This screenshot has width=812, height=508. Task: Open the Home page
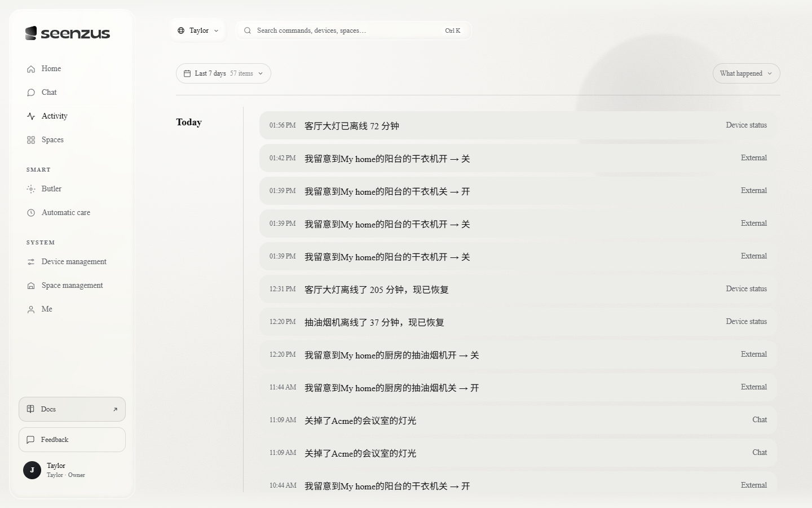tap(72, 69)
